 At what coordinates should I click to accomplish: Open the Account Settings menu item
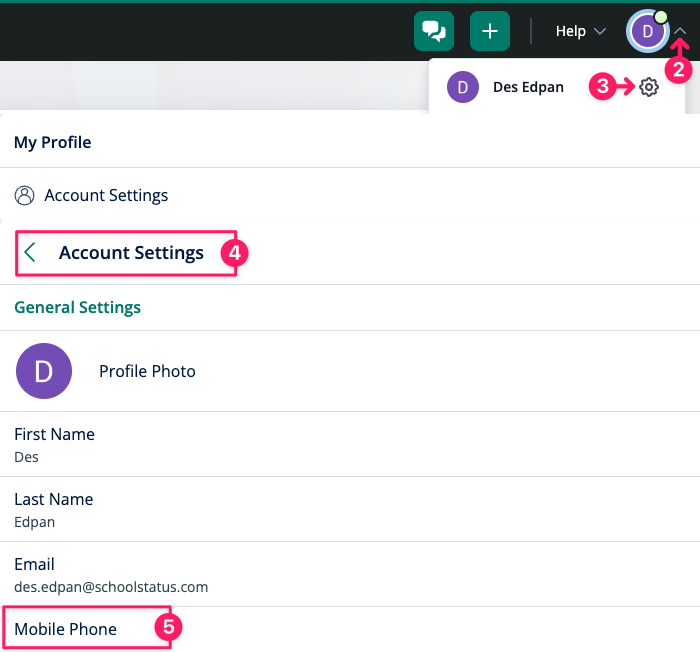(x=106, y=196)
